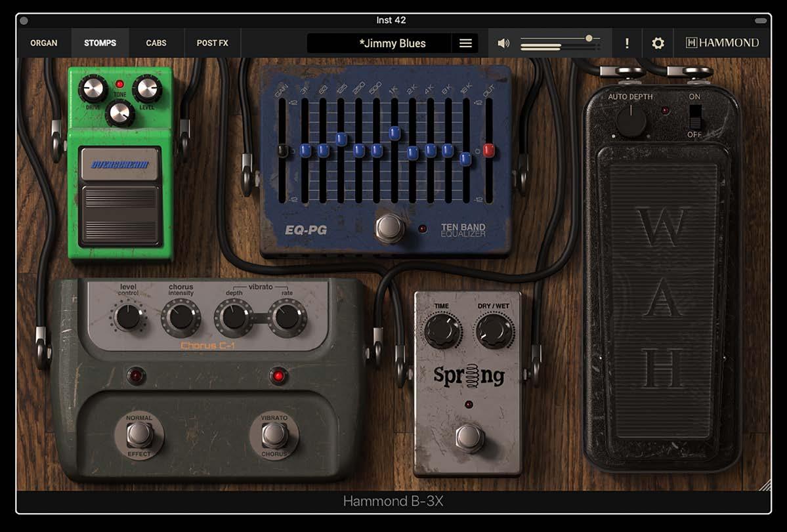
Task: Click the 1K EQ band slider
Action: pos(394,133)
